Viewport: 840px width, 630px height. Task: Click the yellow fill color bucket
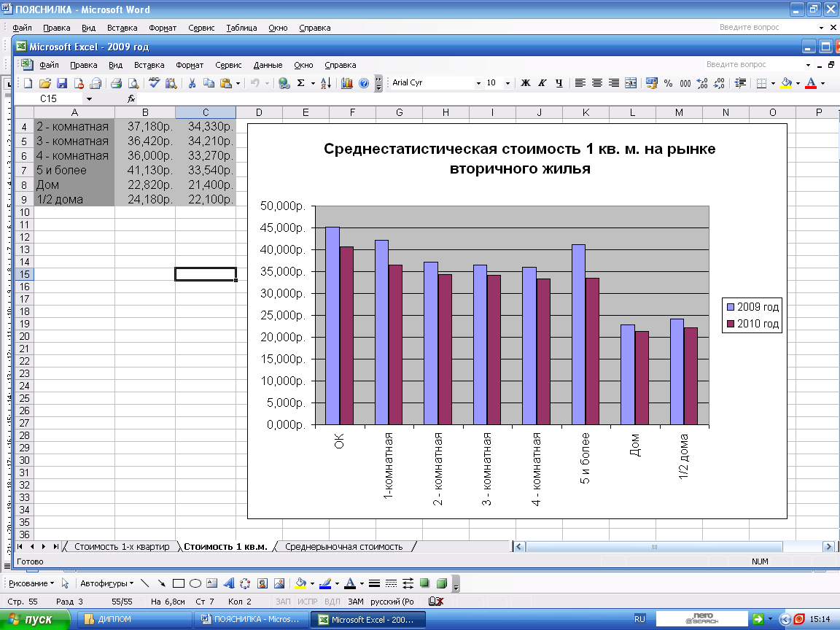786,83
